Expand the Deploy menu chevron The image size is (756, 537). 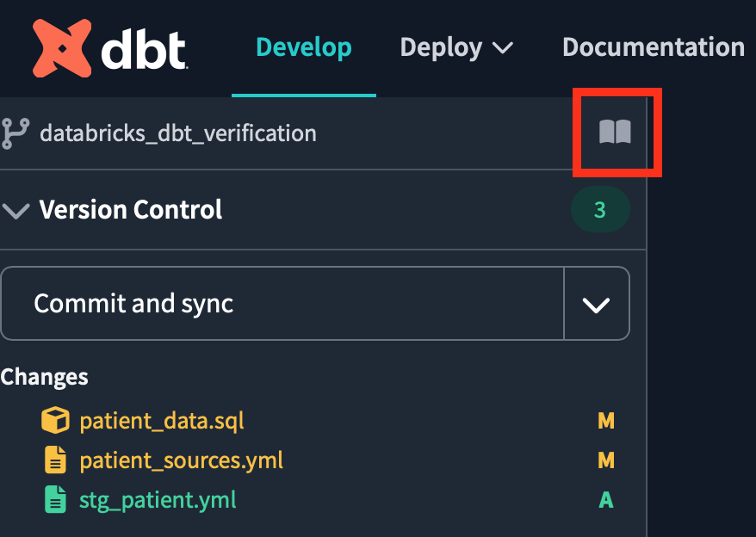tap(502, 47)
